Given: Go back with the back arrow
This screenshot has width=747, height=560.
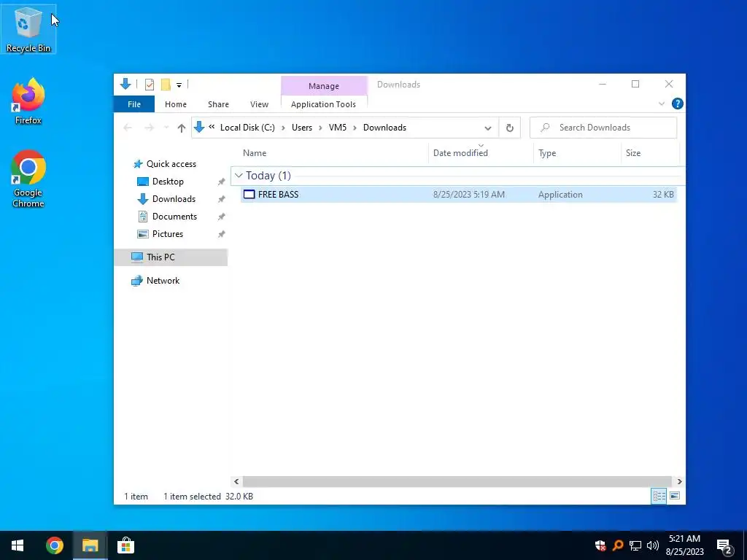Looking at the screenshot, I should tap(127, 128).
